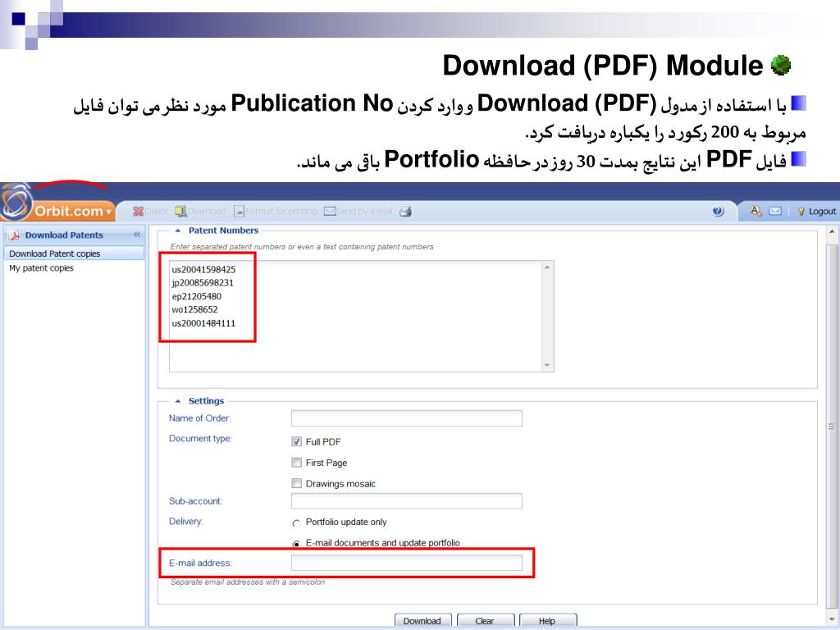This screenshot has height=630, width=840.
Task: Click the main page scroll-down arrow
Action: (832, 621)
